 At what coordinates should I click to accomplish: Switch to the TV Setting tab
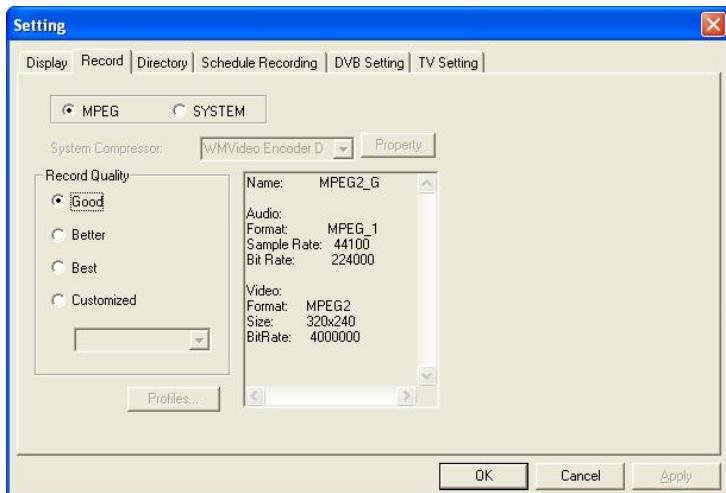point(448,62)
